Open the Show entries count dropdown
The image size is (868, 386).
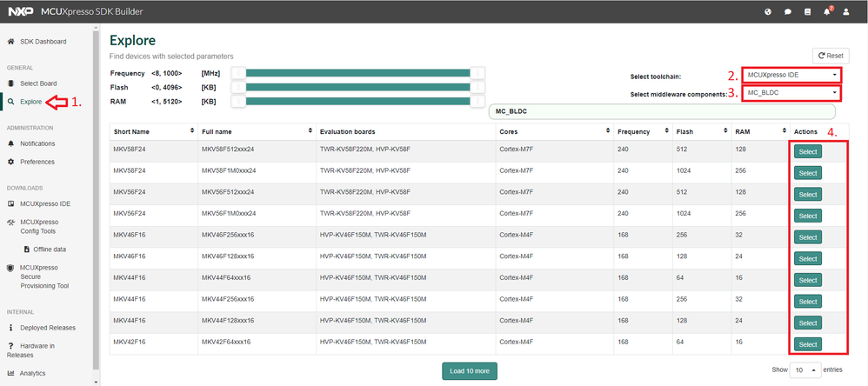pos(805,369)
